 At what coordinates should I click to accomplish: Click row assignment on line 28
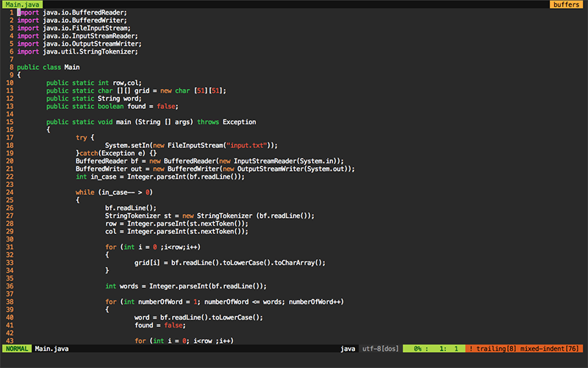point(176,224)
